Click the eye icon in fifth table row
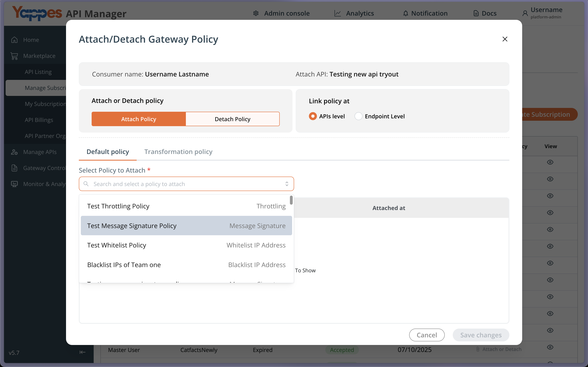The width and height of the screenshot is (588, 367). pos(550,229)
